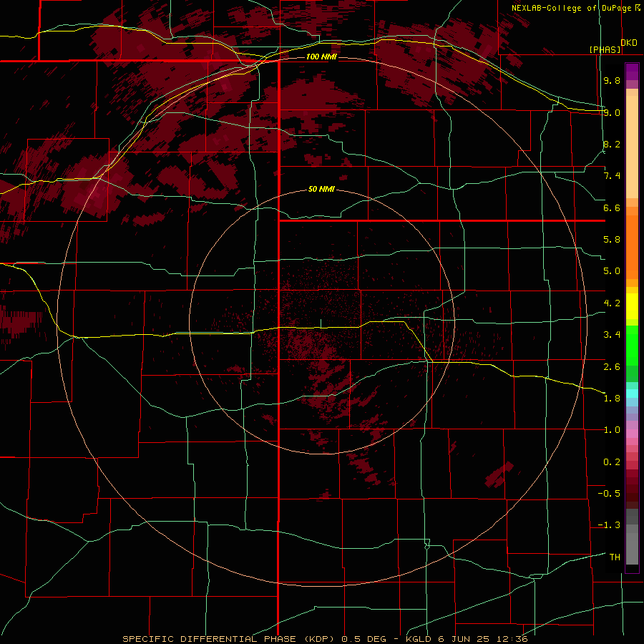Click the 8.2 scale value

[612, 144]
